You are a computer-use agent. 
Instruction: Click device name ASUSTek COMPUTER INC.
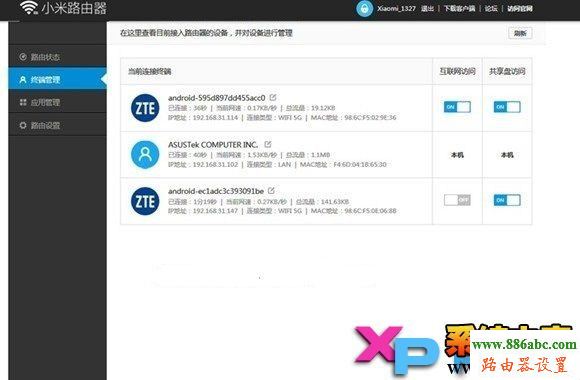click(x=213, y=144)
